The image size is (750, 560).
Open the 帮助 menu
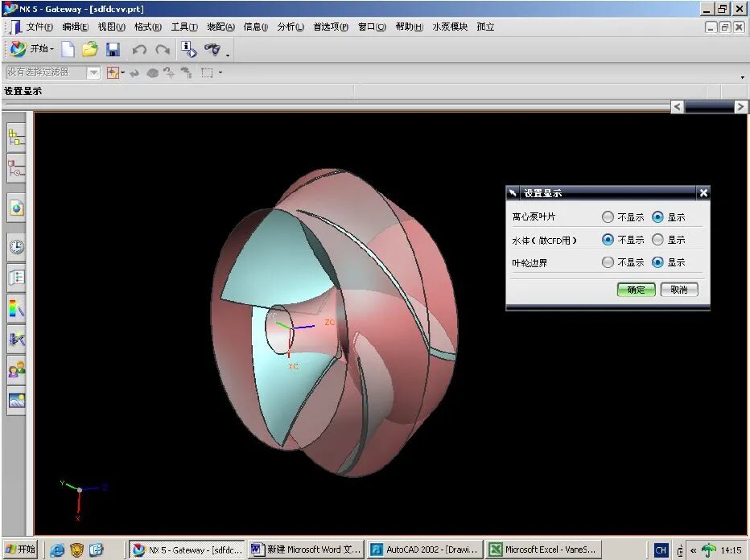pyautogui.click(x=409, y=27)
